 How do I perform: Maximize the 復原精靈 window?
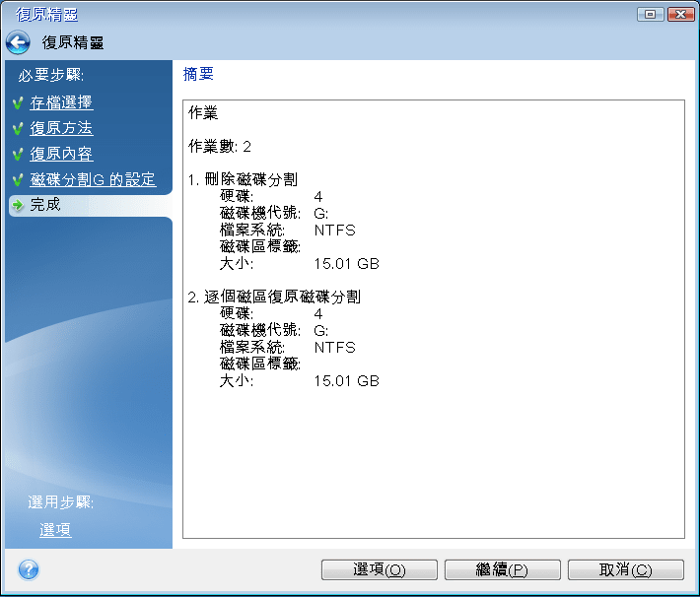(650, 14)
